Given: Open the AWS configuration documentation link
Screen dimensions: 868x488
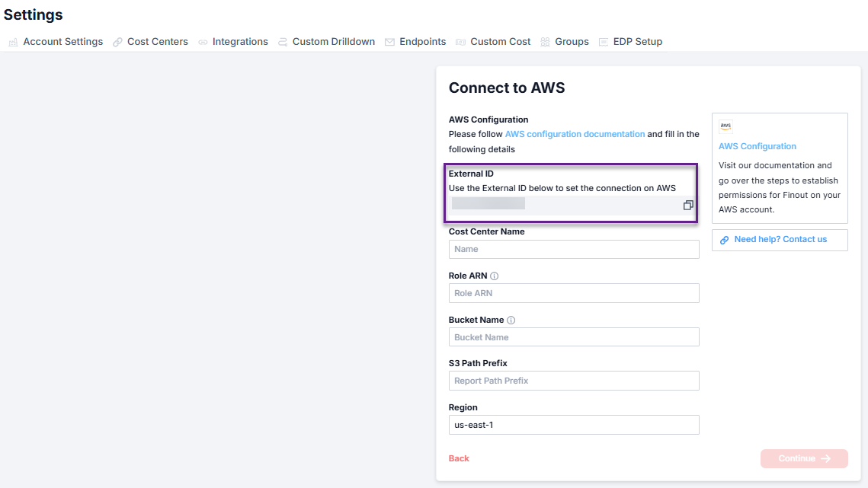Looking at the screenshot, I should pos(575,134).
